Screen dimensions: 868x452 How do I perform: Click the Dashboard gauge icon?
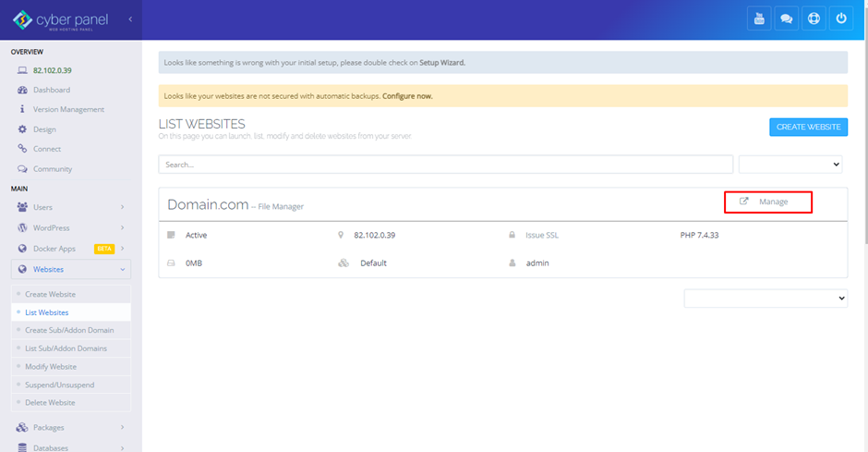tap(22, 90)
